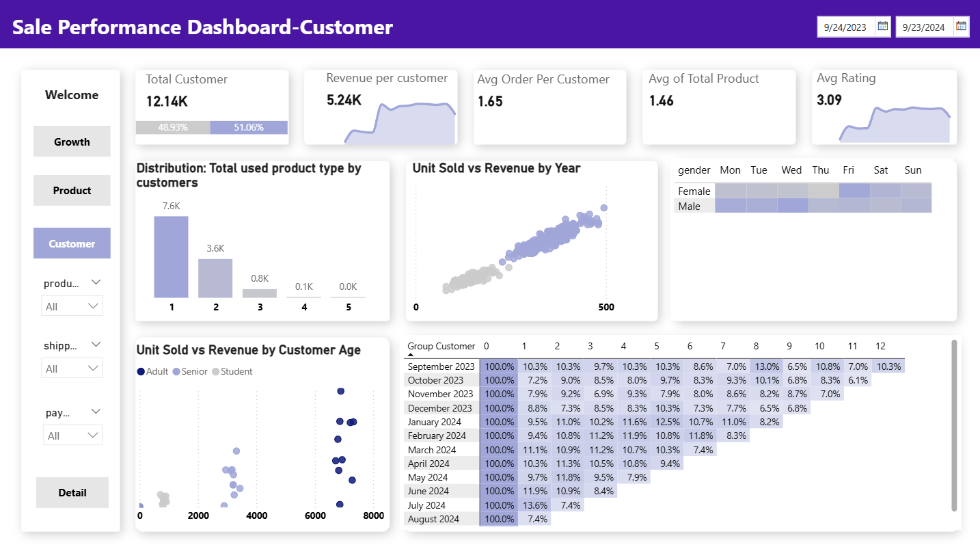
Task: Open the end date calendar picker icon
Action: tap(961, 27)
